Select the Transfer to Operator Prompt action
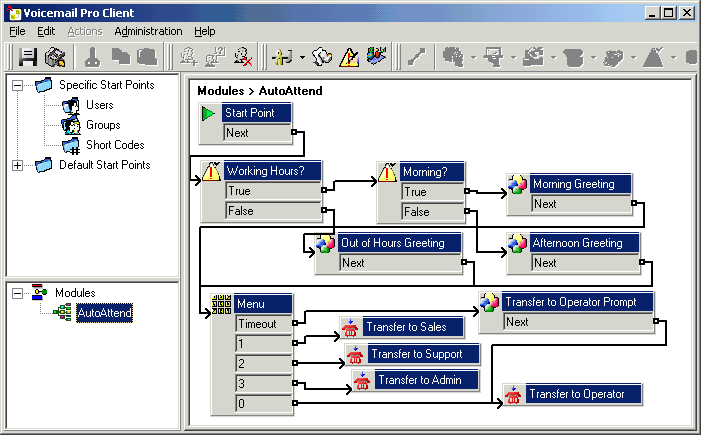This screenshot has width=701, height=435. [577, 302]
